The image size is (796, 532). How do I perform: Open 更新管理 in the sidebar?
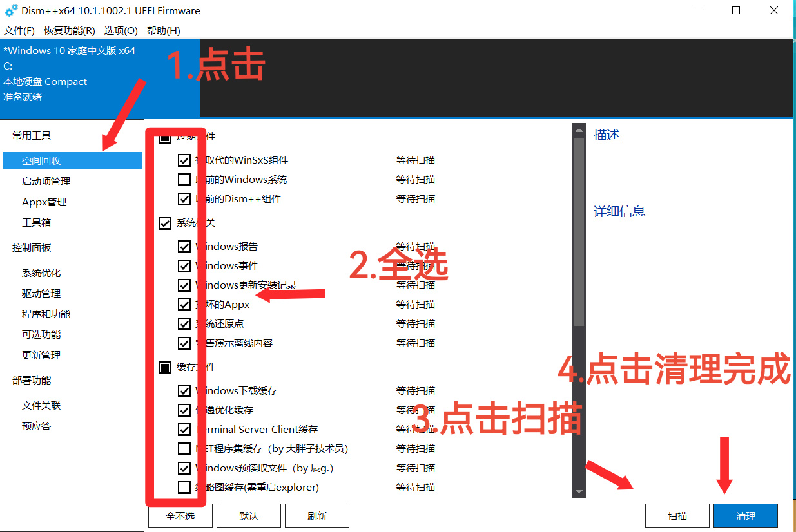point(41,356)
